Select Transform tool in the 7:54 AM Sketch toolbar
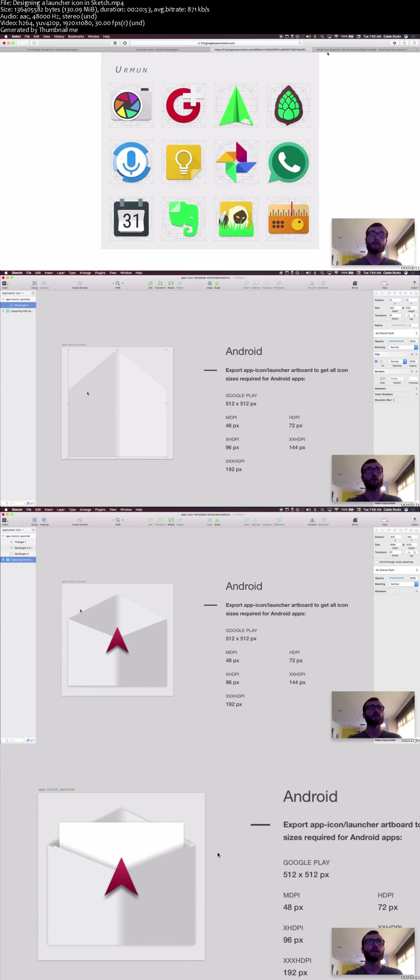The width and height of the screenshot is (420, 980). coord(160,284)
